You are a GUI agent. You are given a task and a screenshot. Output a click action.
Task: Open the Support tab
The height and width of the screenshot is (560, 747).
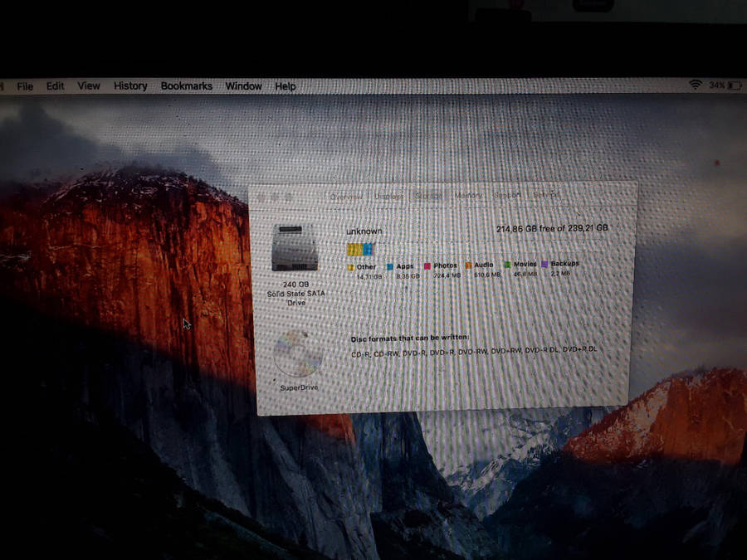(507, 195)
